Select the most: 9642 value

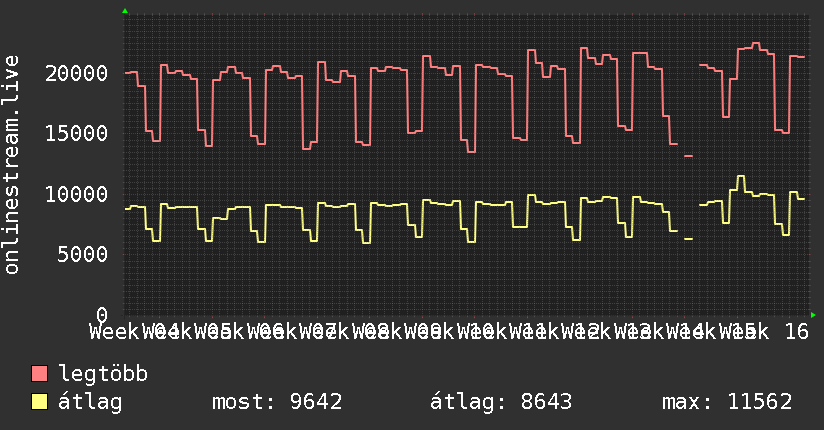tap(277, 402)
